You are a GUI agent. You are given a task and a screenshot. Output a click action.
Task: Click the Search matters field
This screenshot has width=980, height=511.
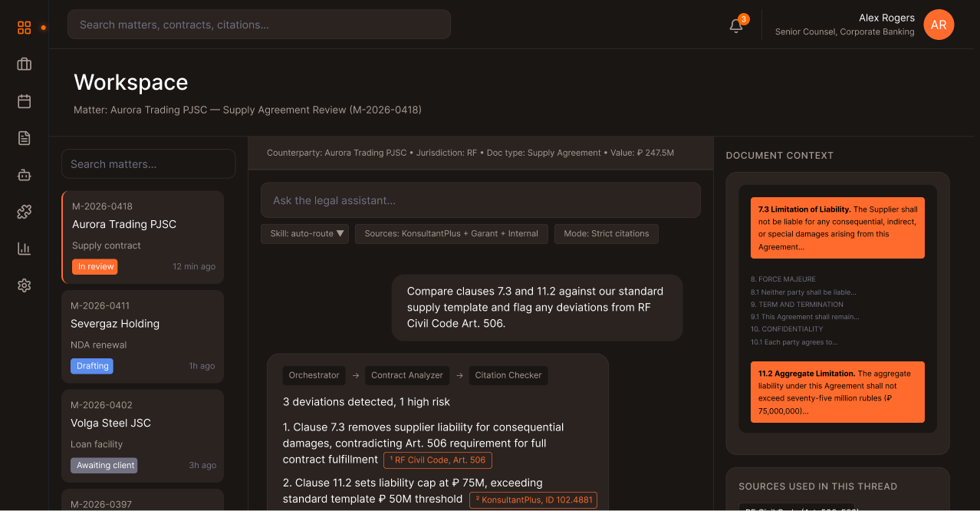(148, 164)
